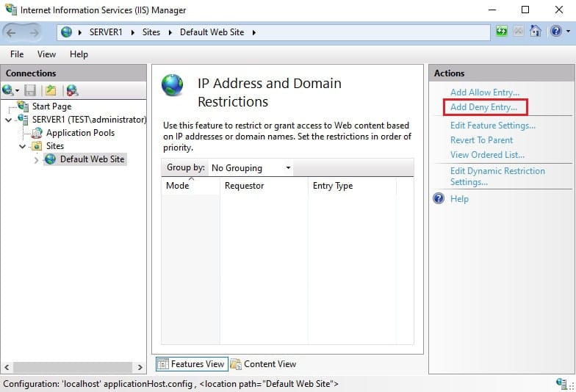Click IIS Manager title bar app icon

[10, 10]
